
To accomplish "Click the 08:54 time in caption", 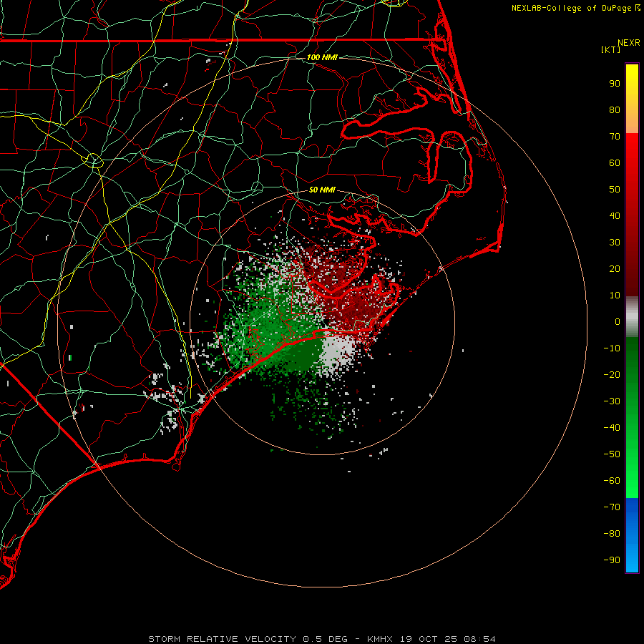I will [x=479, y=639].
